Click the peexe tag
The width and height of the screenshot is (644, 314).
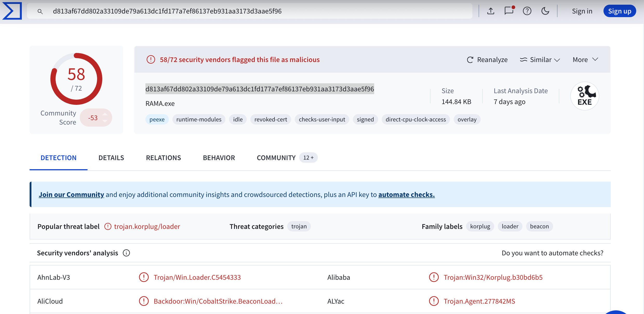pyautogui.click(x=157, y=119)
